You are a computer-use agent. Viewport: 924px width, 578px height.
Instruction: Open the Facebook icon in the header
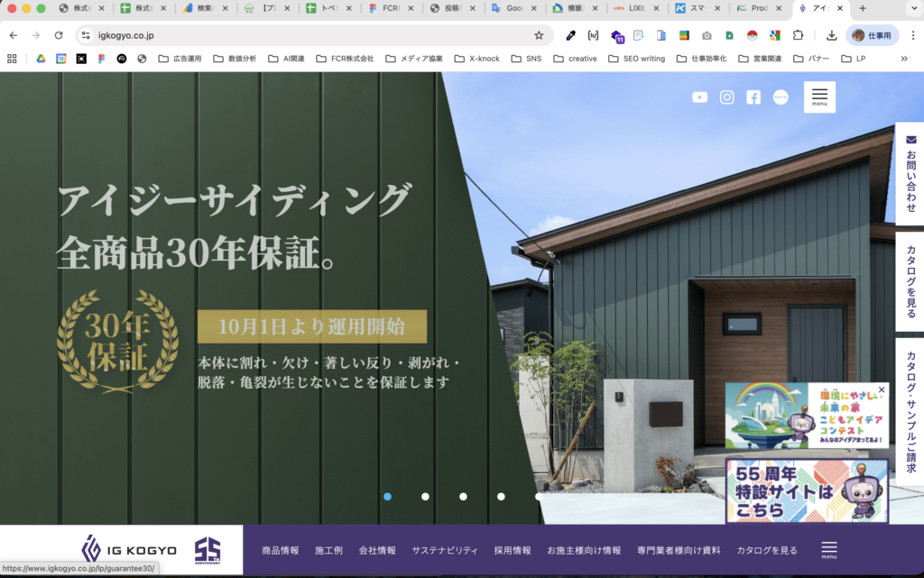click(753, 96)
